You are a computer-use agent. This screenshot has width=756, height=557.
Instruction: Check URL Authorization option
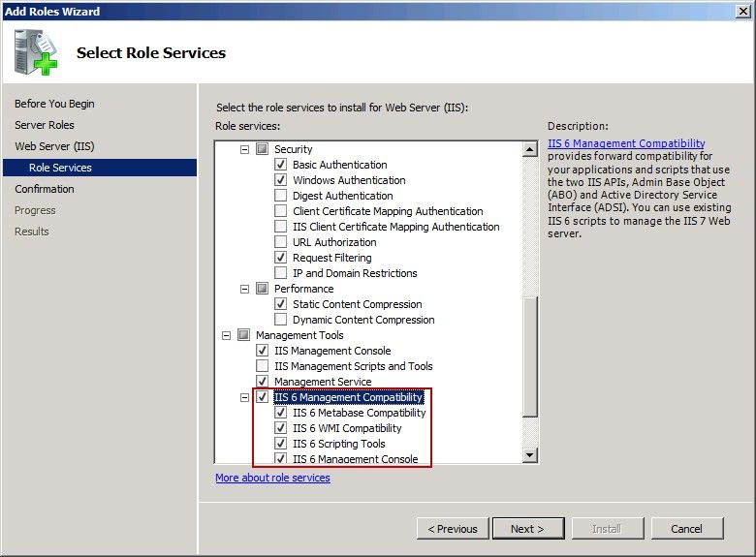(281, 242)
